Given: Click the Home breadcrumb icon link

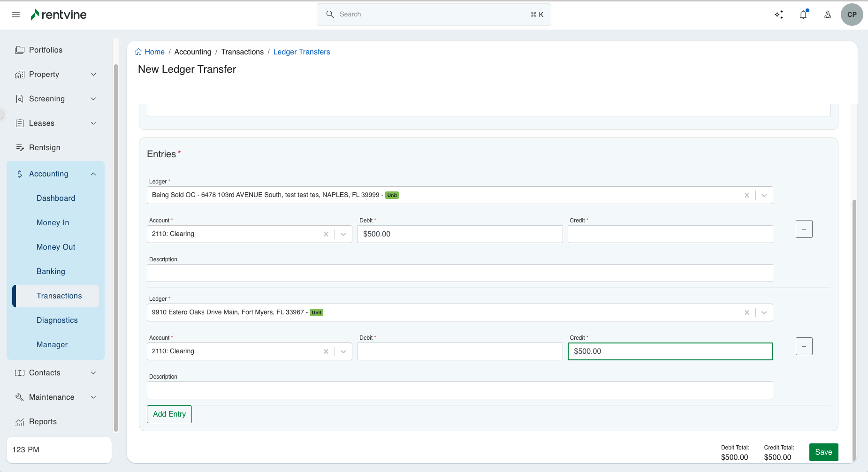Looking at the screenshot, I should [139, 52].
